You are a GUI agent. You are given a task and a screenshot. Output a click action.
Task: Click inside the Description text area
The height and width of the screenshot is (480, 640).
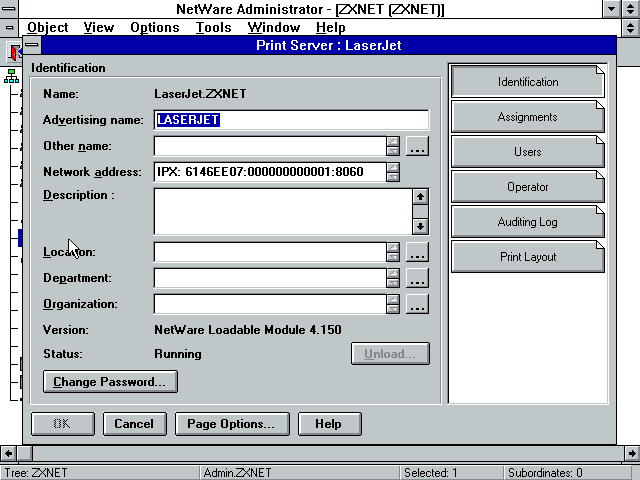pos(283,211)
